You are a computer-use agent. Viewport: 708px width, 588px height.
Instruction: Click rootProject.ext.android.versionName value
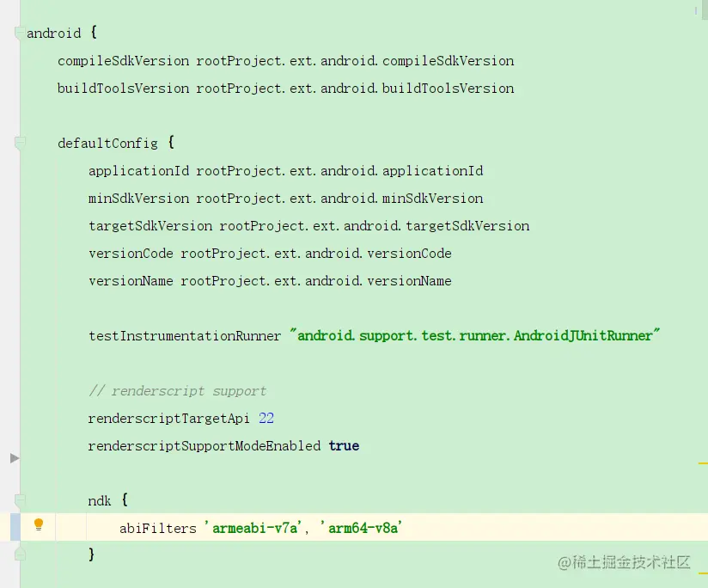point(316,281)
